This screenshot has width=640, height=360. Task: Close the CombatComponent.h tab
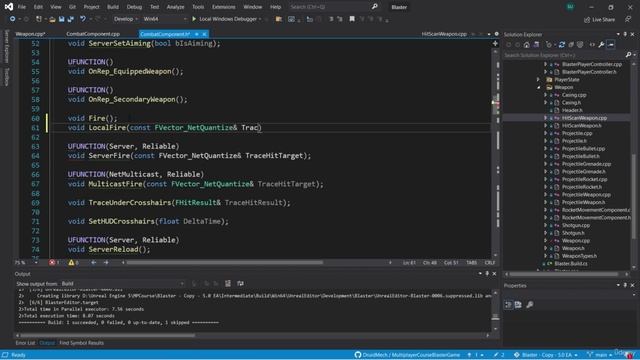(x=204, y=34)
